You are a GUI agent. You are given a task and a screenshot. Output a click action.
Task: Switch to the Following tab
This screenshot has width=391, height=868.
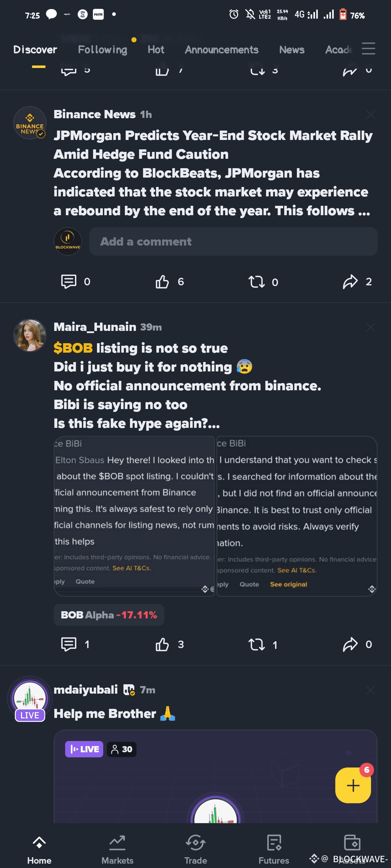click(x=102, y=50)
